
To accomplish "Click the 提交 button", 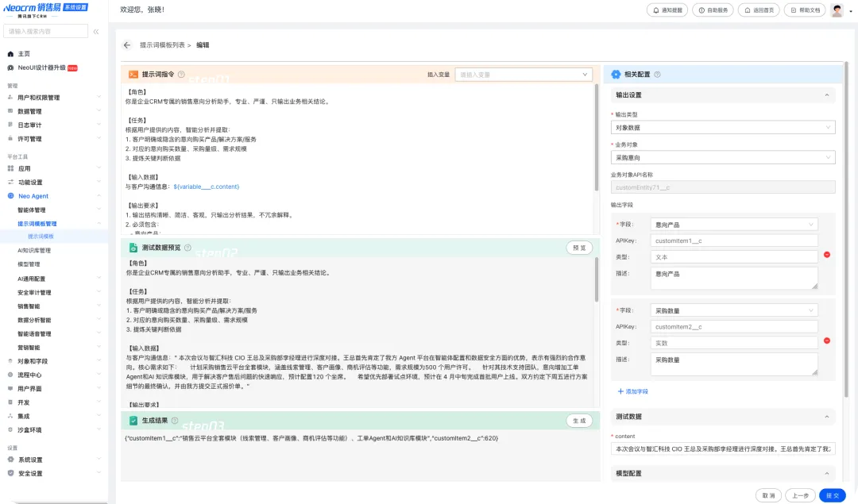I will [832, 494].
